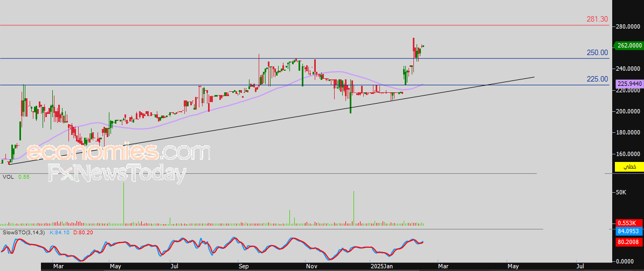Click the Sep label on time axis

[244, 267]
